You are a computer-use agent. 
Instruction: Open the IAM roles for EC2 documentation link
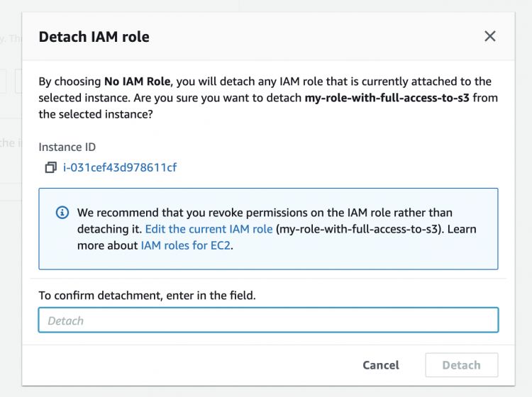point(186,245)
